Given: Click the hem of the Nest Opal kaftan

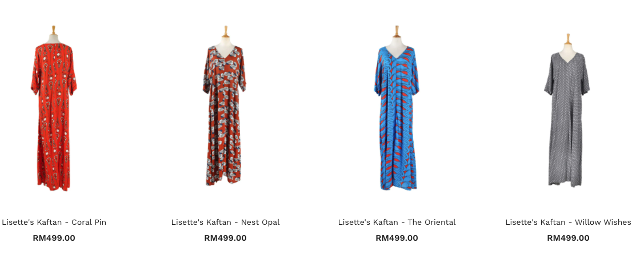Looking at the screenshot, I should click(224, 179).
